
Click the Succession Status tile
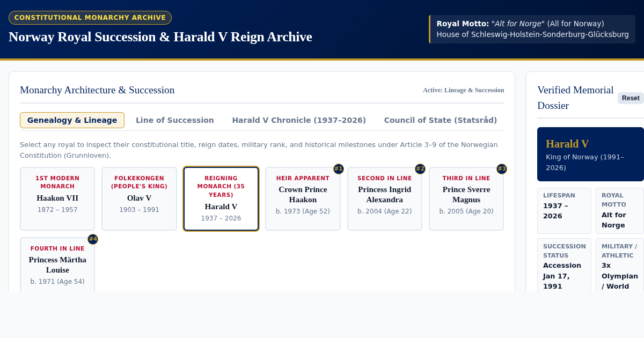(x=564, y=265)
